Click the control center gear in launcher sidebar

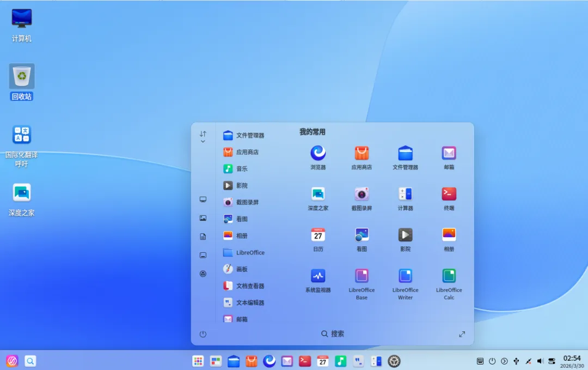[203, 274]
